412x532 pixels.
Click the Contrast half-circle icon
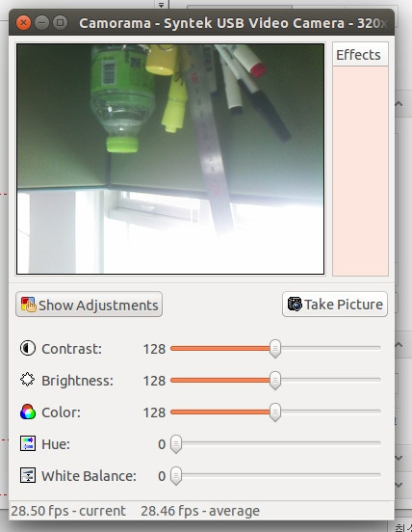28,349
